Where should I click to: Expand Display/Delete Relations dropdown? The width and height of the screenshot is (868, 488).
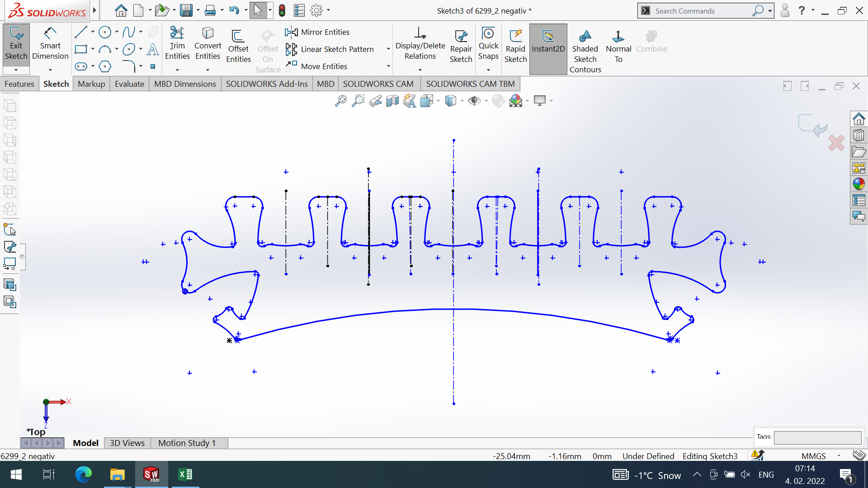pos(420,70)
